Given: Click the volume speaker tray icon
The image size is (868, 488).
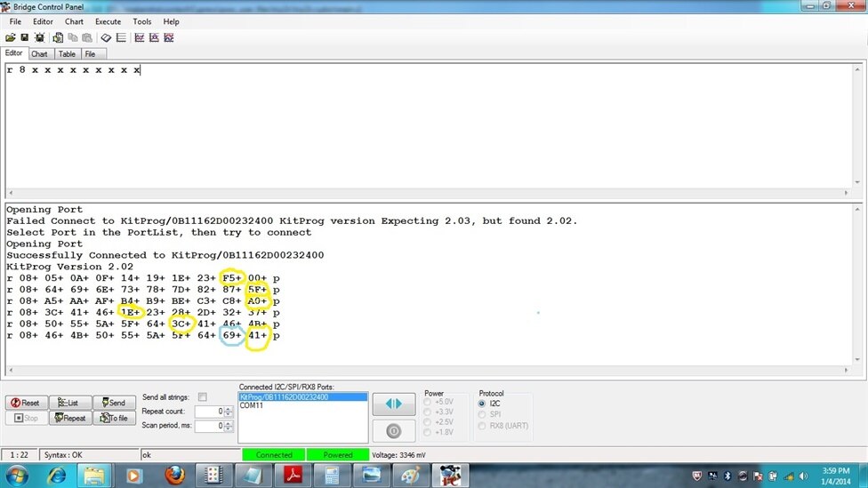Looking at the screenshot, I should [803, 476].
